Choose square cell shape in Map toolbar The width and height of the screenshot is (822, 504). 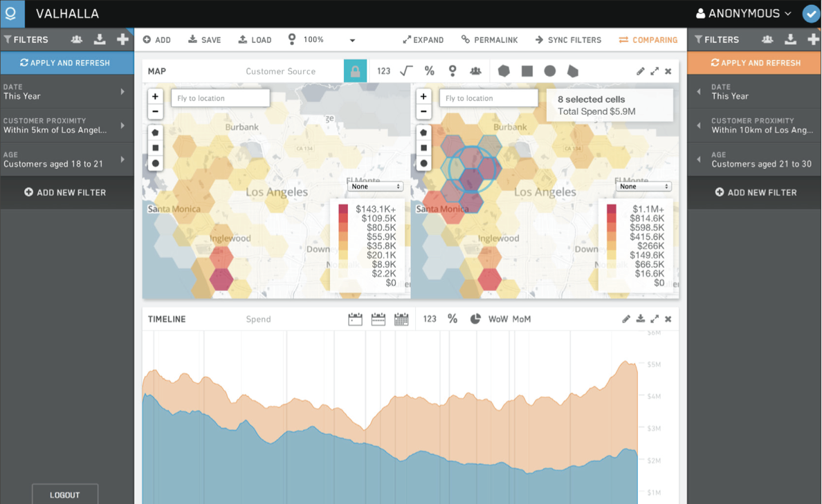pos(527,71)
